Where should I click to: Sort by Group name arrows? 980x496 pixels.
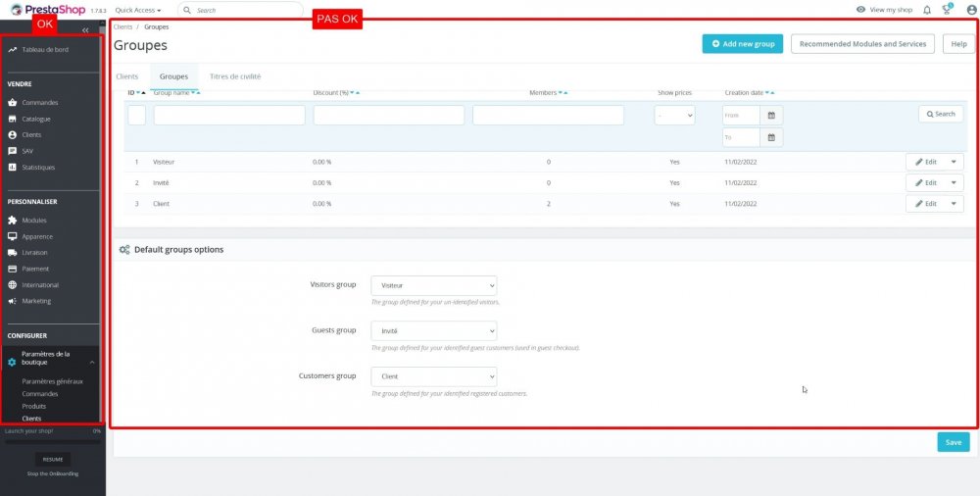[195, 92]
